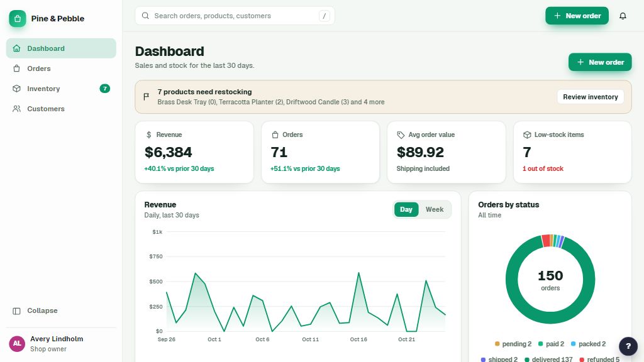Open the notifications bell
644x362 pixels.
click(623, 16)
